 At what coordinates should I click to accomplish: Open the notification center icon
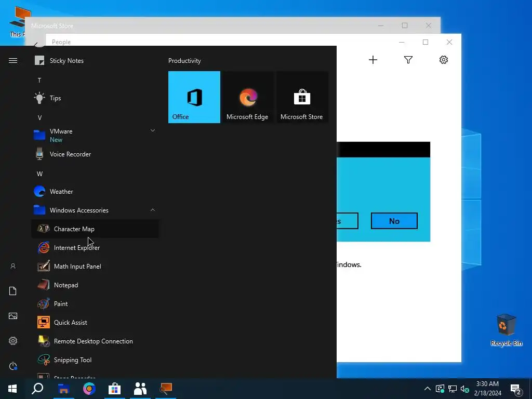tap(516, 389)
